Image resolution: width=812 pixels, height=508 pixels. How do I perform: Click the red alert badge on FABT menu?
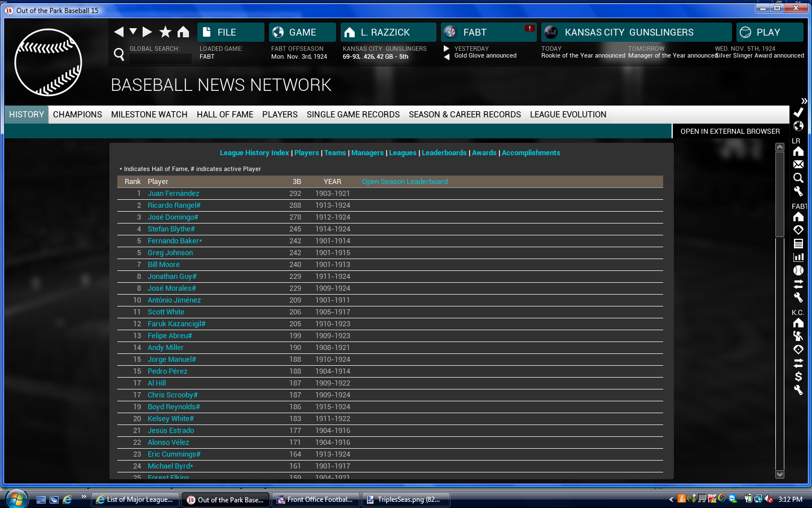(x=529, y=28)
